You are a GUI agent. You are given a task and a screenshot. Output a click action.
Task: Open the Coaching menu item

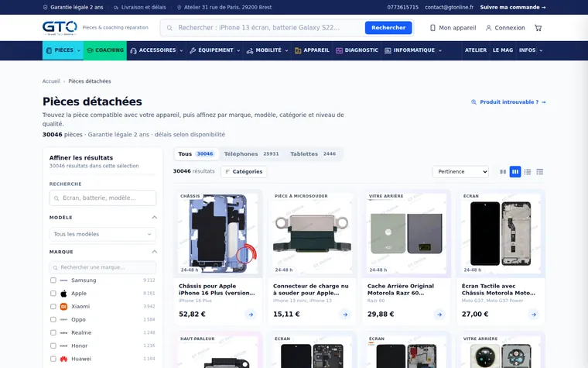click(105, 50)
